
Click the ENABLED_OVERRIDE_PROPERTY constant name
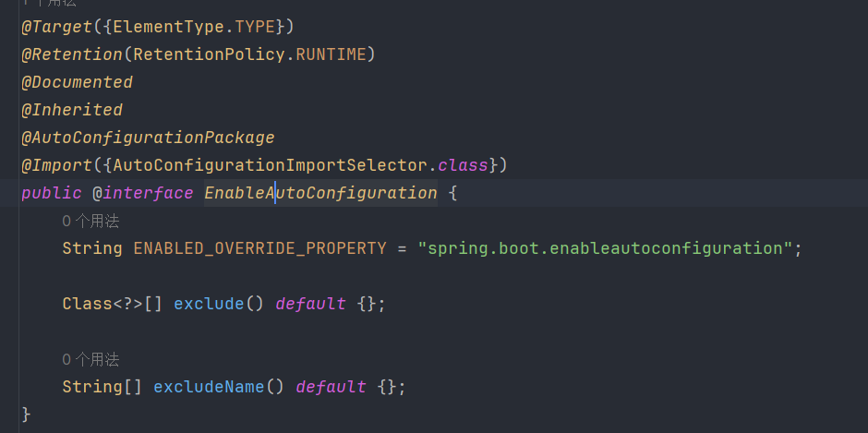click(x=259, y=248)
